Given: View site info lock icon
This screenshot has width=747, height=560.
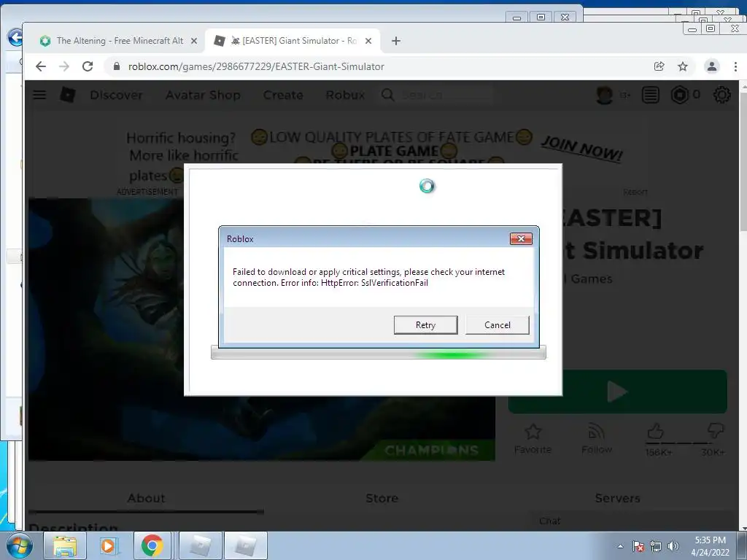Looking at the screenshot, I should point(117,66).
